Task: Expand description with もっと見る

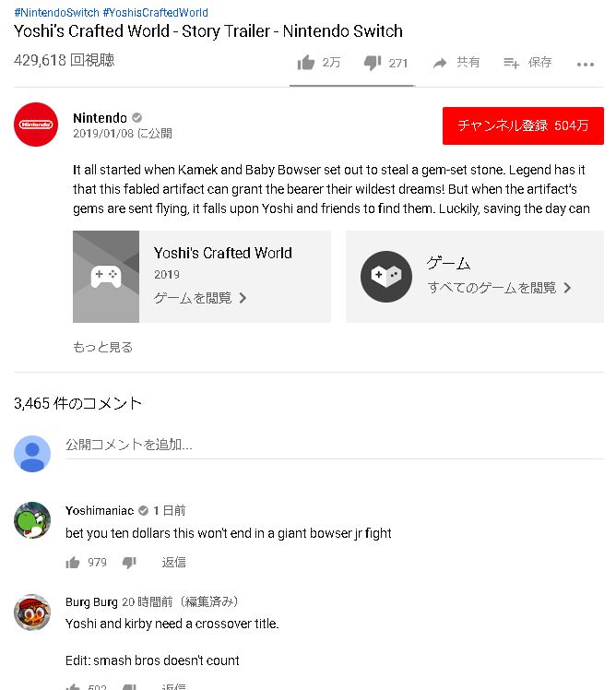Action: [x=102, y=347]
